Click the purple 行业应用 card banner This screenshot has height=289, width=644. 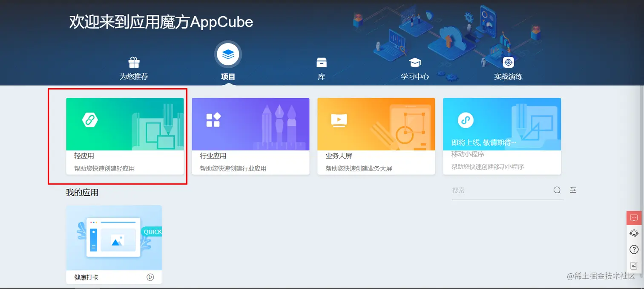point(250,124)
